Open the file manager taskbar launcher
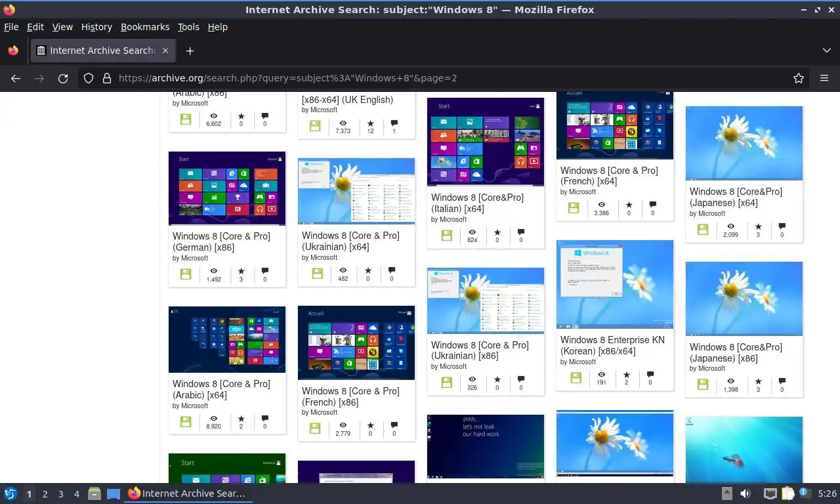The width and height of the screenshot is (840, 504). coord(94,493)
